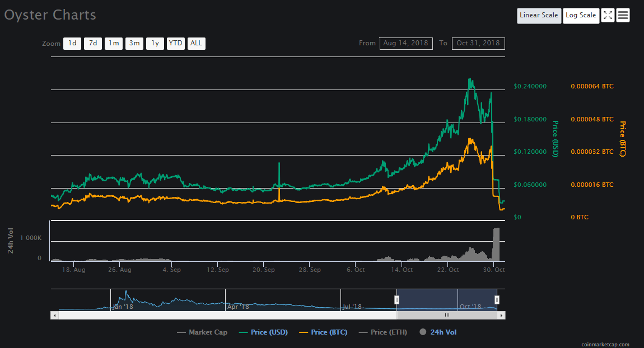Screen dimensions: 644x348
Task: Click the large 30 Oct volume bar
Action: click(x=496, y=244)
